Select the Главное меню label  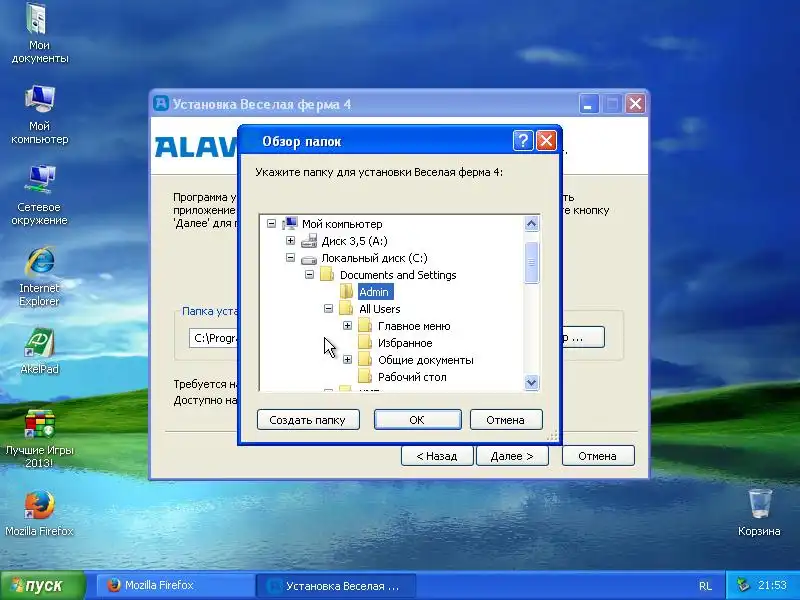(x=414, y=326)
